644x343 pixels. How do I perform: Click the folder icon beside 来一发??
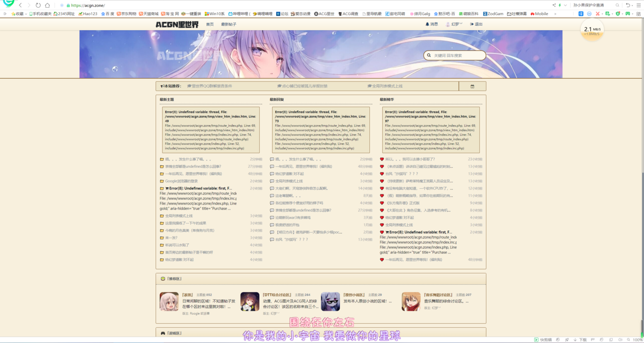point(162,238)
